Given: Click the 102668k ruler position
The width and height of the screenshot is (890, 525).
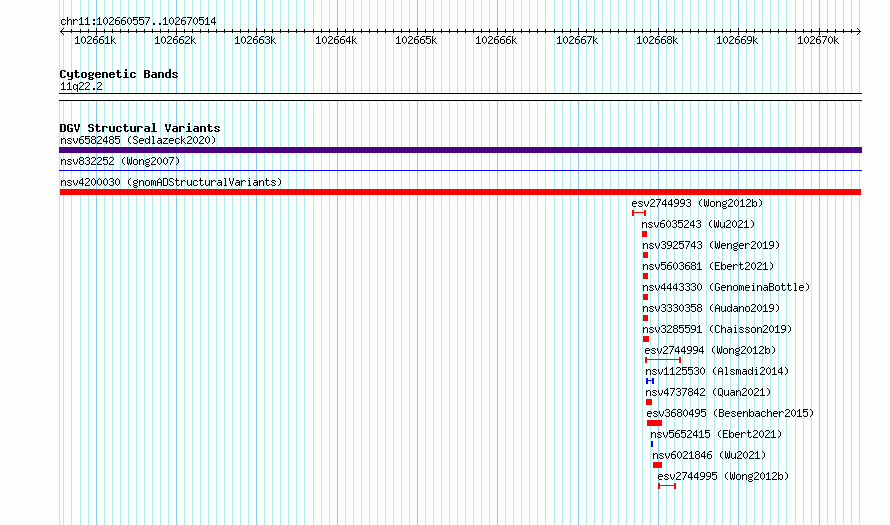Looking at the screenshot, I should (657, 40).
